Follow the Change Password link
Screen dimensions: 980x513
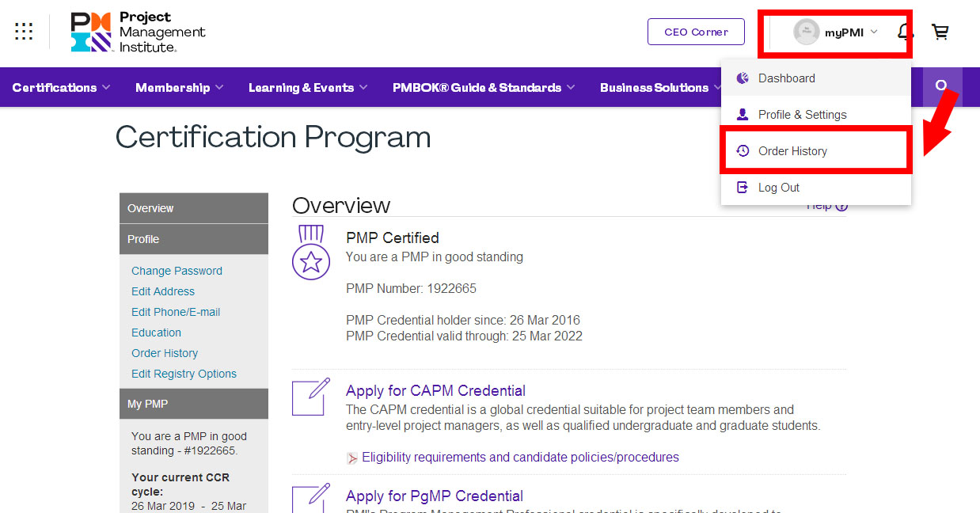(177, 271)
